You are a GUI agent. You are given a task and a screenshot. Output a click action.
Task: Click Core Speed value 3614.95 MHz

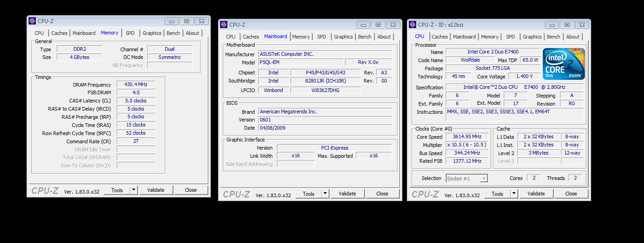(467, 136)
